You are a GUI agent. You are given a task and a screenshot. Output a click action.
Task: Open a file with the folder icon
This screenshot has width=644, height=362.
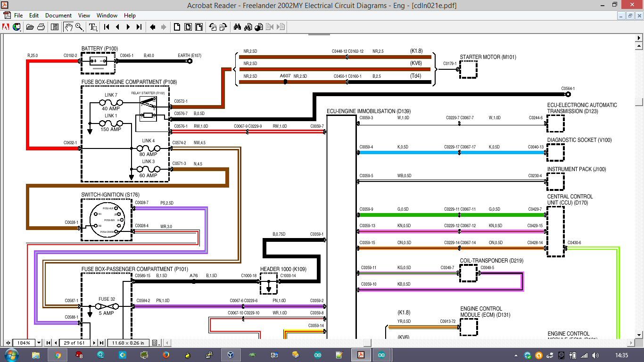[x=30, y=27]
